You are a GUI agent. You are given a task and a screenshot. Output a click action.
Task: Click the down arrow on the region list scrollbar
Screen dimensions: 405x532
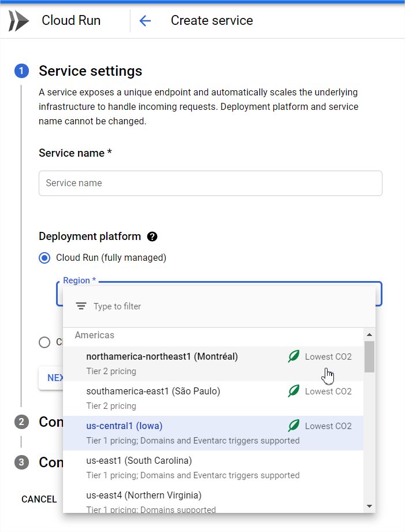pyautogui.click(x=369, y=506)
